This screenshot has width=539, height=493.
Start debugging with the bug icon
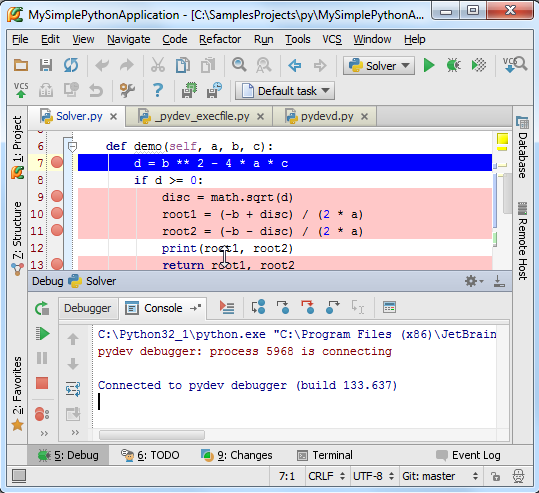click(x=453, y=65)
